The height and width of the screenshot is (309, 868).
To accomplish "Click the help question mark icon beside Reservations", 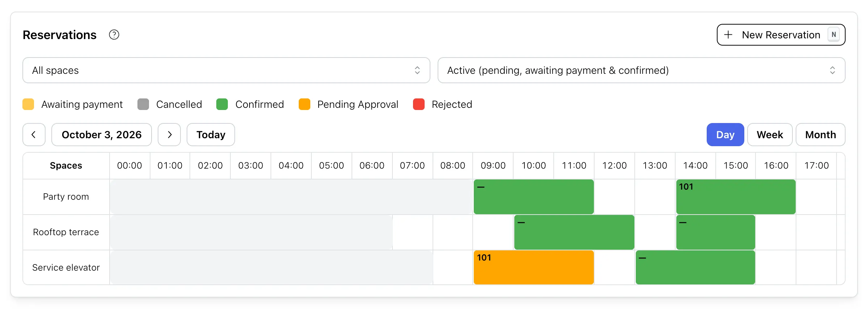I will click(x=114, y=35).
